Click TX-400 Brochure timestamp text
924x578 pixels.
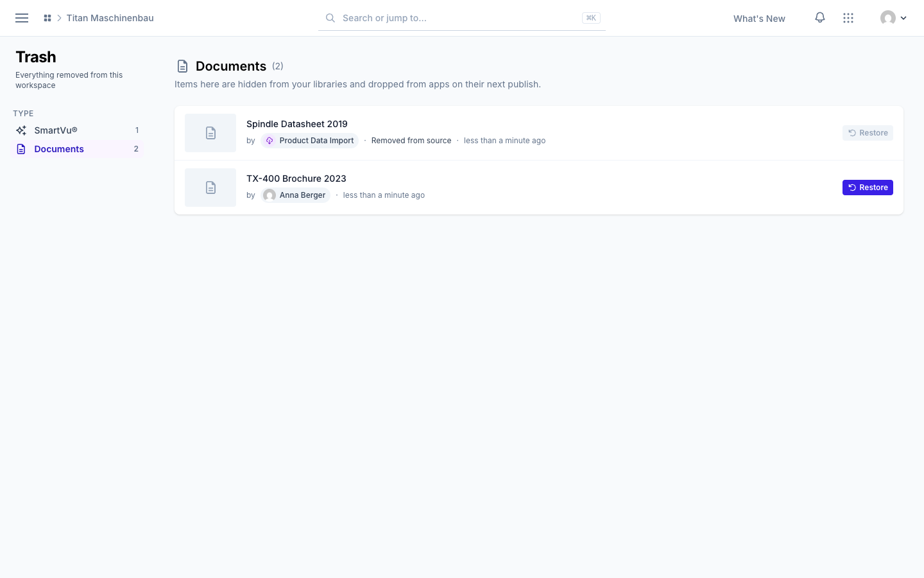click(x=384, y=195)
